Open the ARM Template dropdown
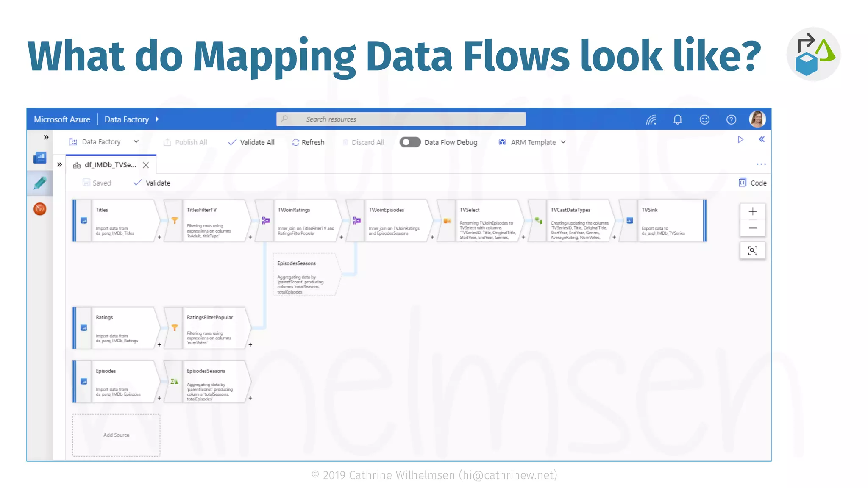Image resolution: width=868 pixels, height=488 pixels. pos(532,142)
